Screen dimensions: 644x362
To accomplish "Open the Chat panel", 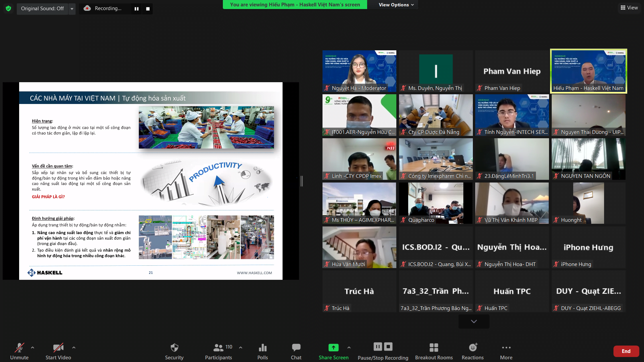I will (x=296, y=351).
